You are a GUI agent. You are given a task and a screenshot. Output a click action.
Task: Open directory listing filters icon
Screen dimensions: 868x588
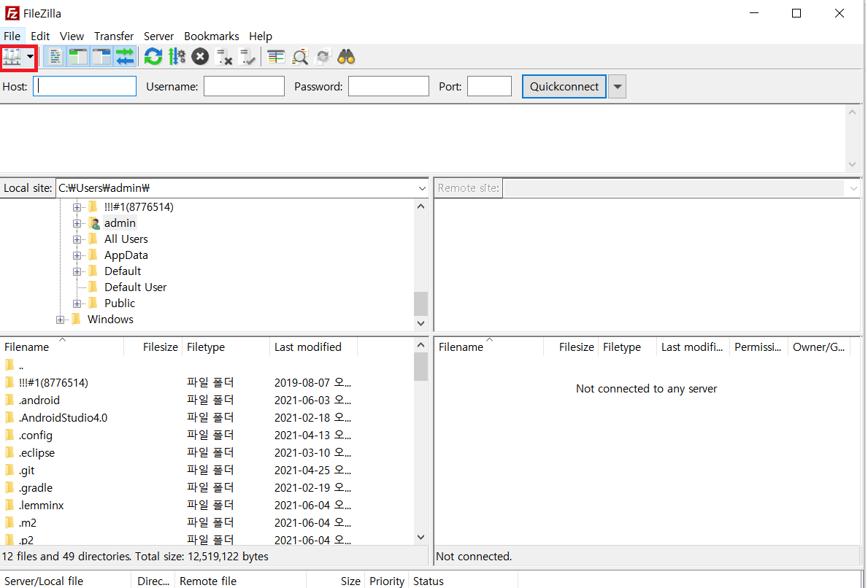pyautogui.click(x=276, y=57)
